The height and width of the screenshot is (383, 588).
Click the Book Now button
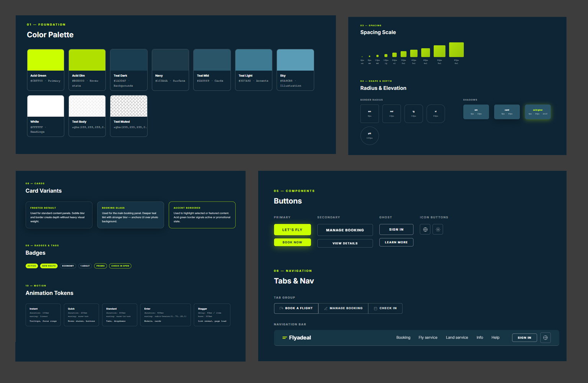coord(292,242)
